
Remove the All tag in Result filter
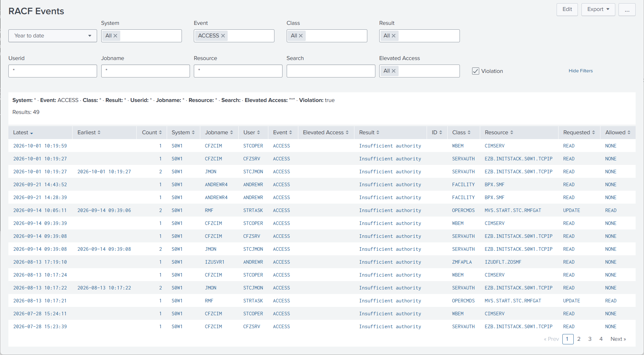pyautogui.click(x=393, y=36)
